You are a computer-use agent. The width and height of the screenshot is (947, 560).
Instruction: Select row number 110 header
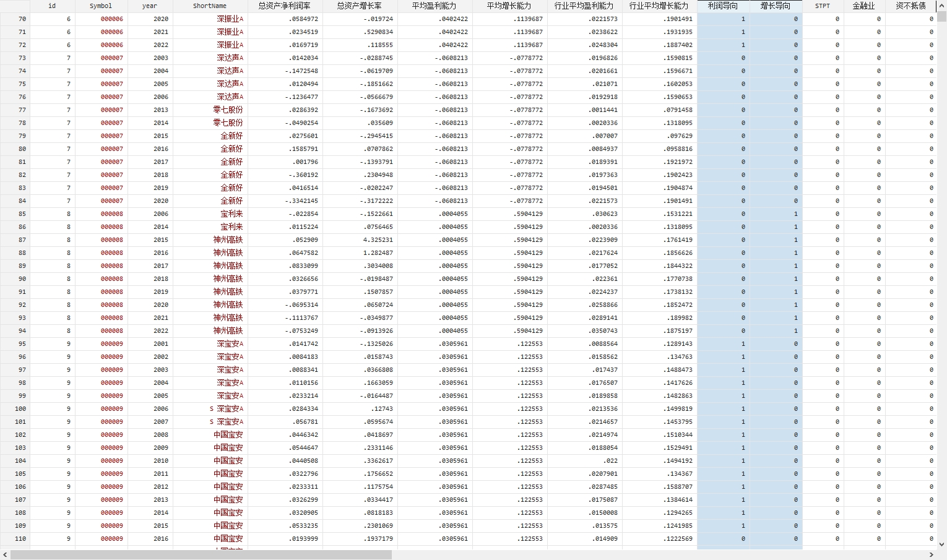point(15,539)
